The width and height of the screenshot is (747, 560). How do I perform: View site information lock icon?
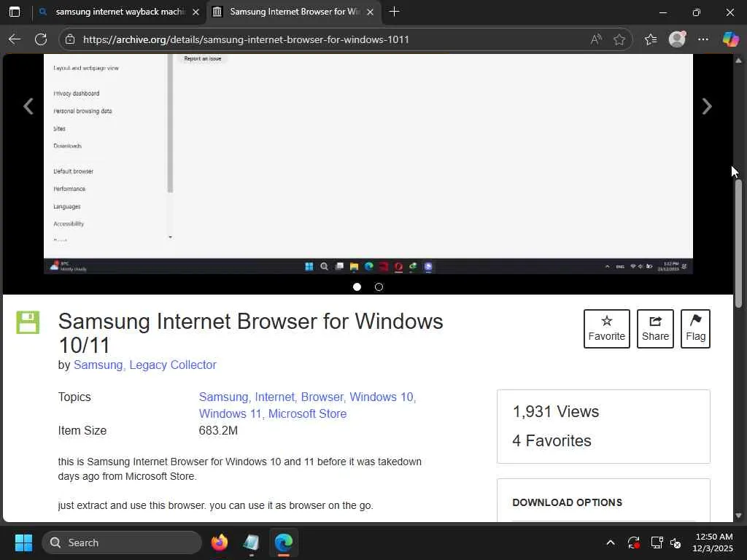[x=70, y=39]
